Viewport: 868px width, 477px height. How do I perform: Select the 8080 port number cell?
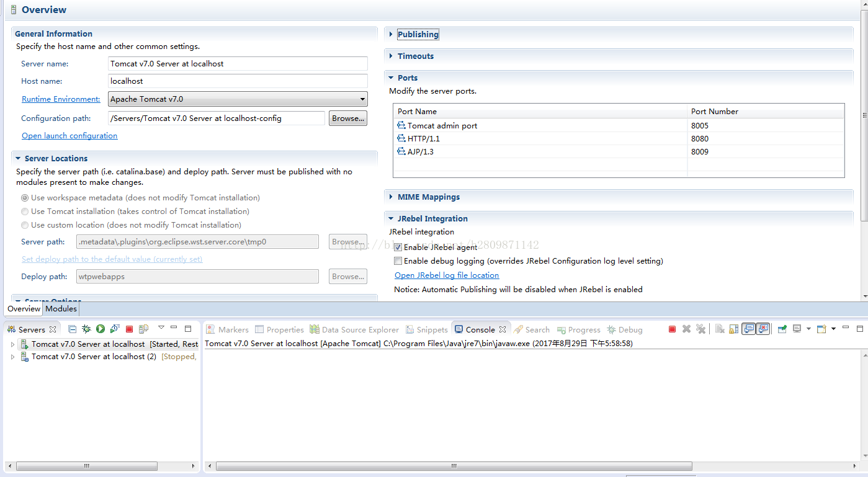766,138
